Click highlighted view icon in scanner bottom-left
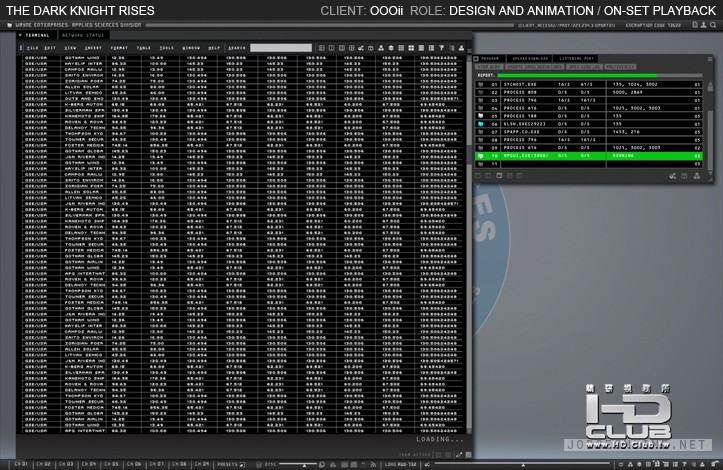The image size is (723, 470). point(499,176)
